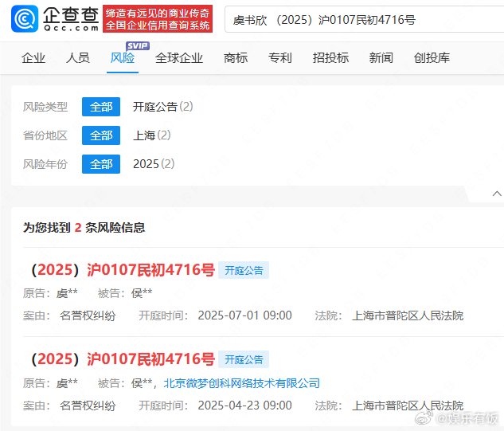Open case title with hearing 2025-04-23
The width and height of the screenshot is (504, 431).
[x=123, y=359]
